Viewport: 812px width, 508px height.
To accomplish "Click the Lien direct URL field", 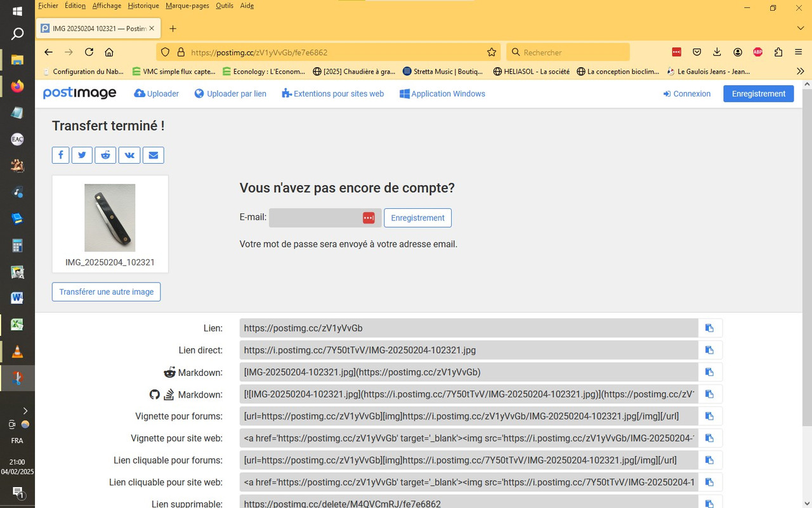I will click(469, 350).
